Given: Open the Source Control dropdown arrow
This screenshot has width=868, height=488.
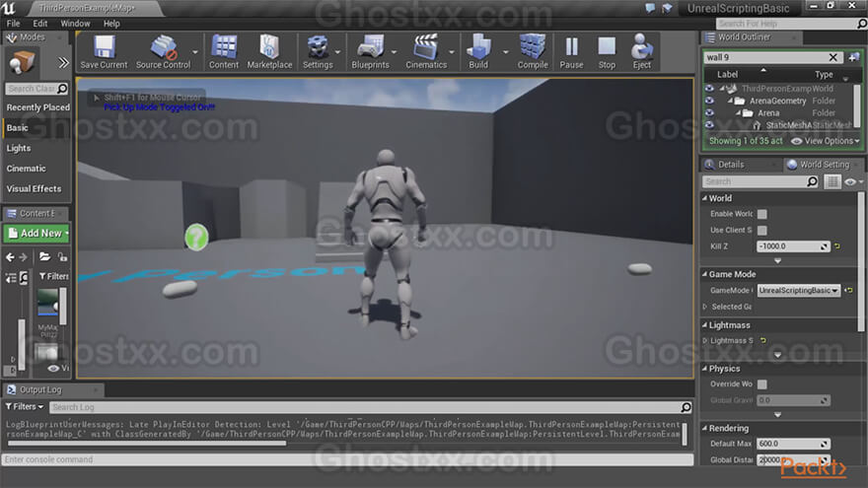Looking at the screenshot, I should 195,52.
